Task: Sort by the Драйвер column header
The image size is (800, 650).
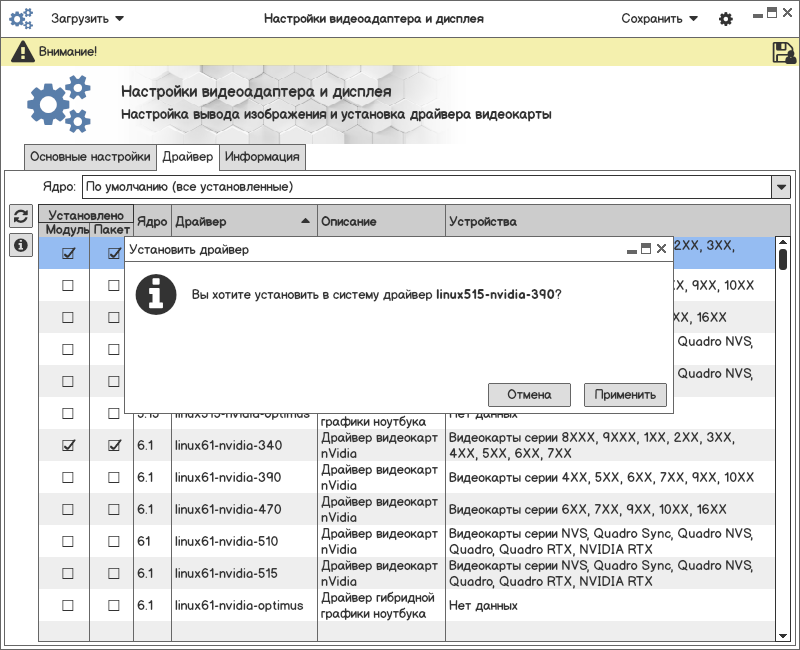Action: pyautogui.click(x=242, y=221)
